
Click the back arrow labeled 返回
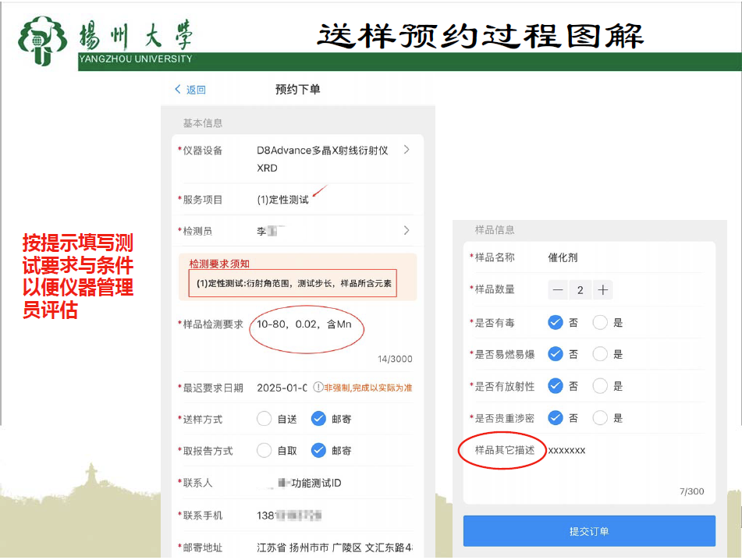coord(190,90)
